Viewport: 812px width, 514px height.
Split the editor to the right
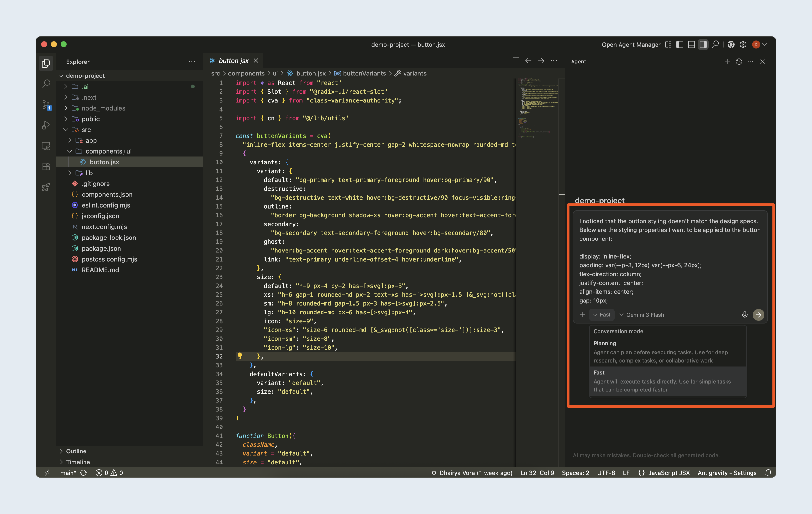tap(516, 60)
